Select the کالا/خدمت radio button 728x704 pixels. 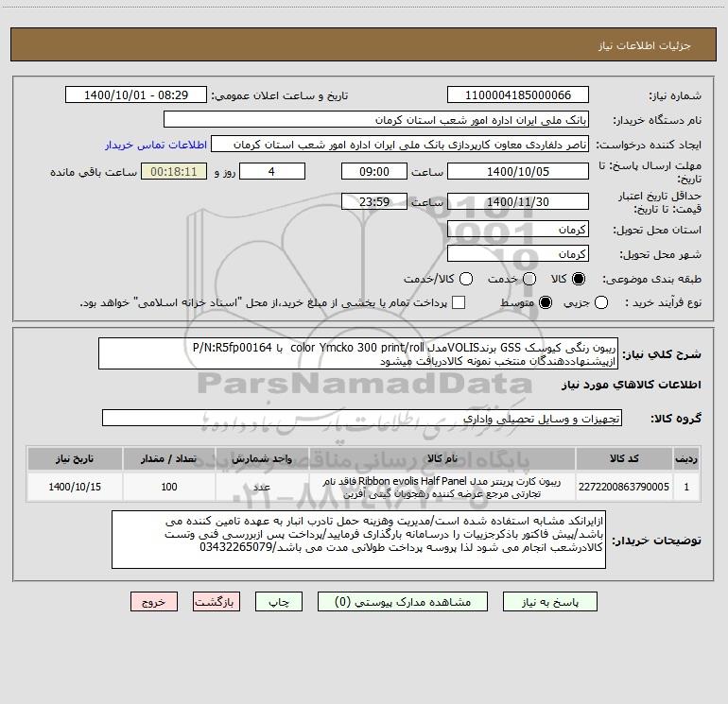pos(466,279)
